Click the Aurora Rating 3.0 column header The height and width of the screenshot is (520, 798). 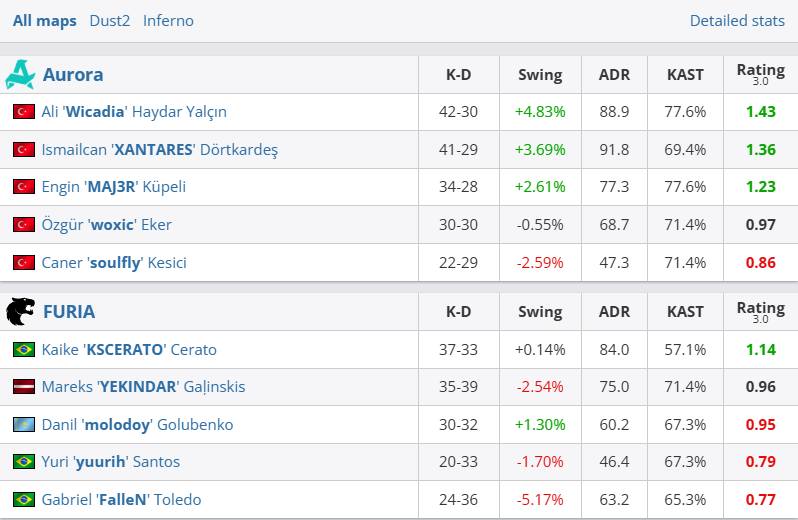tap(760, 74)
